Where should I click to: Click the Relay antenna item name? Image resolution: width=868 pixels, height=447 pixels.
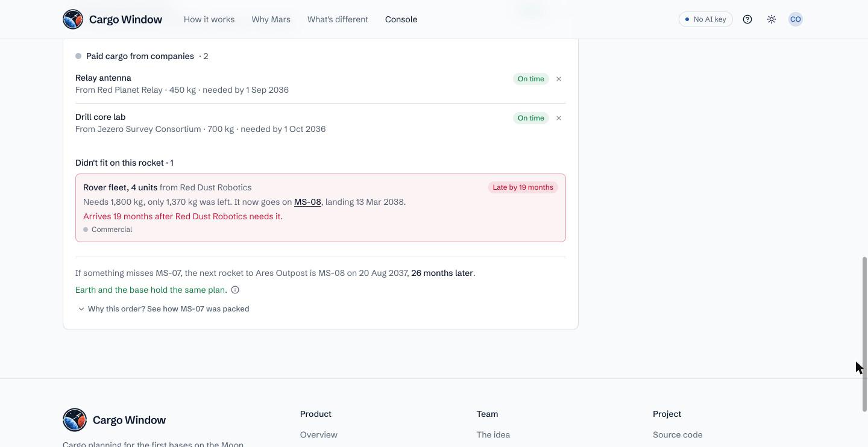(x=103, y=78)
